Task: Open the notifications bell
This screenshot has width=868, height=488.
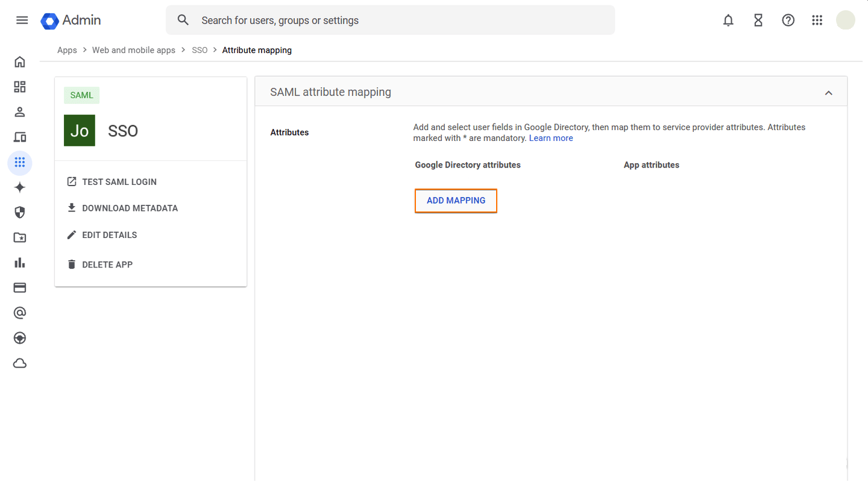Action: 728,20
